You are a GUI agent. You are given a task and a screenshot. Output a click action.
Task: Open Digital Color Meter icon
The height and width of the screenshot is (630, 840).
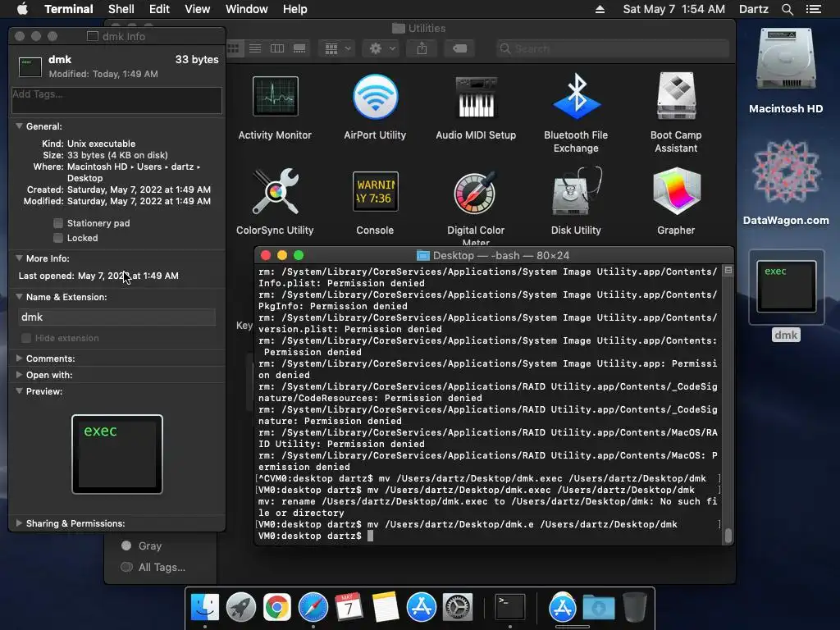476,193
